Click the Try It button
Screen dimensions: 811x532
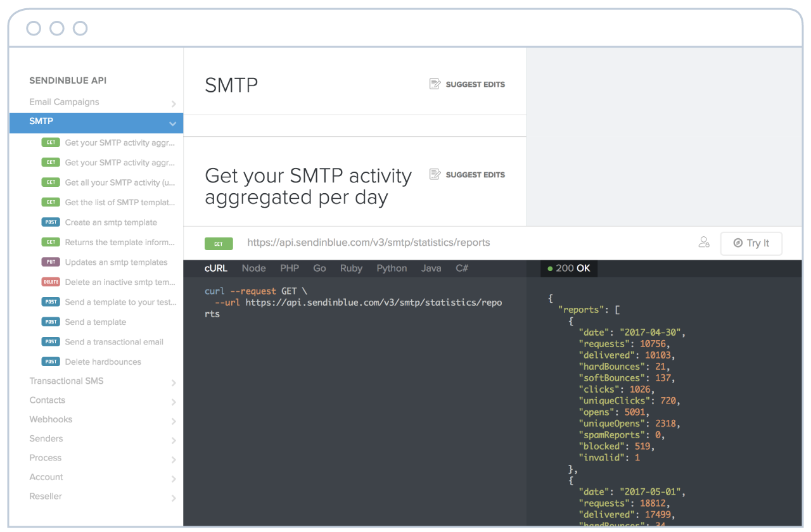point(751,243)
